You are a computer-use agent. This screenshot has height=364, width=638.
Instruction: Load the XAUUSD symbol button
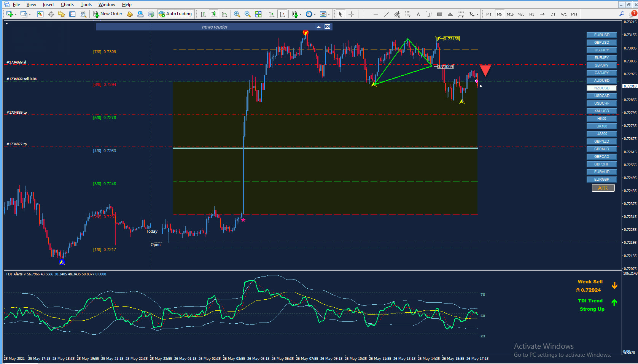click(x=601, y=111)
